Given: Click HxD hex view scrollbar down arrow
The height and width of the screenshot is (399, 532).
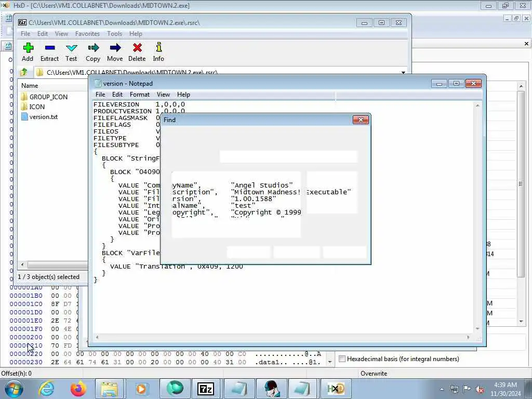Looking at the screenshot, I should coord(330,362).
